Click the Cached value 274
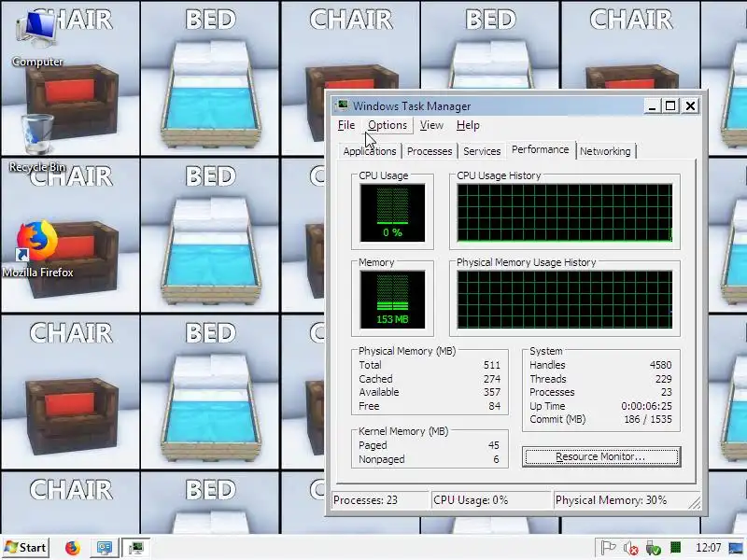Image resolution: width=747 pixels, height=560 pixels. pos(492,379)
